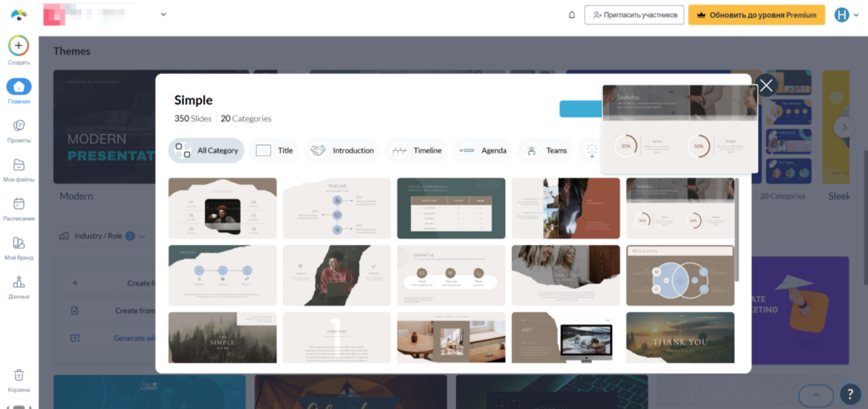Viewport: 868px width, 409px height.
Task: Open the red building photo slide
Action: 565,209
